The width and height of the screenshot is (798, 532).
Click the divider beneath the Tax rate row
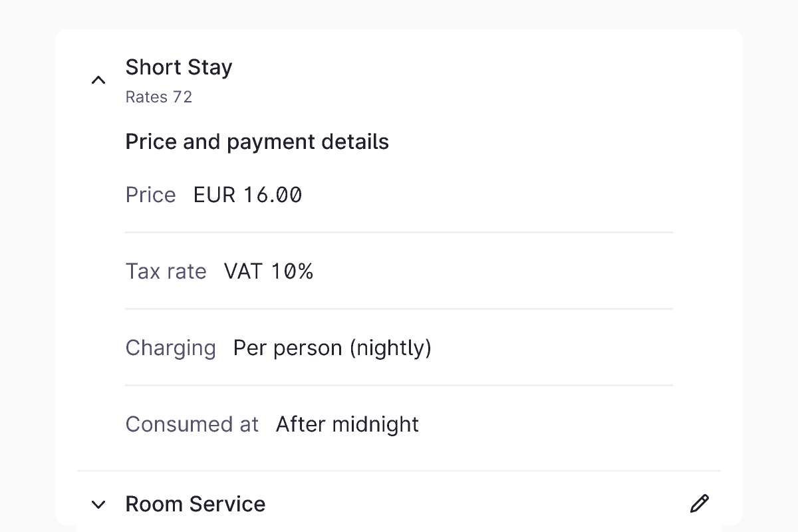pos(399,309)
